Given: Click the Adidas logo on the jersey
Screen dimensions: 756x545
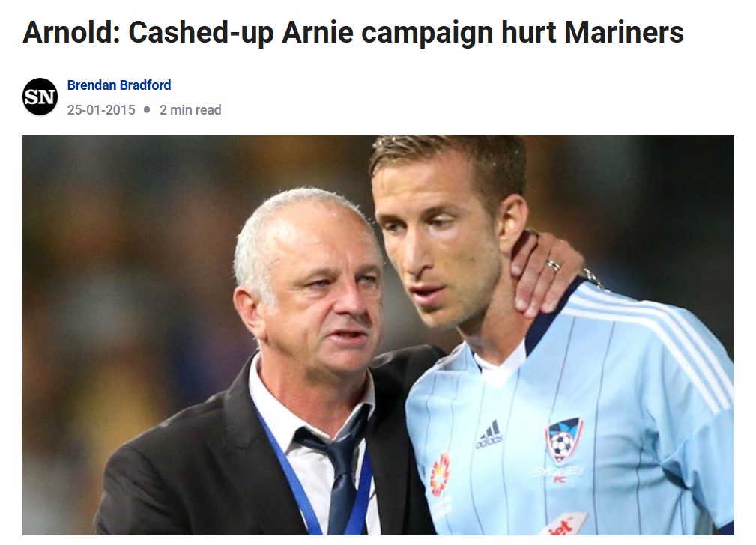Looking at the screenshot, I should (x=489, y=434).
